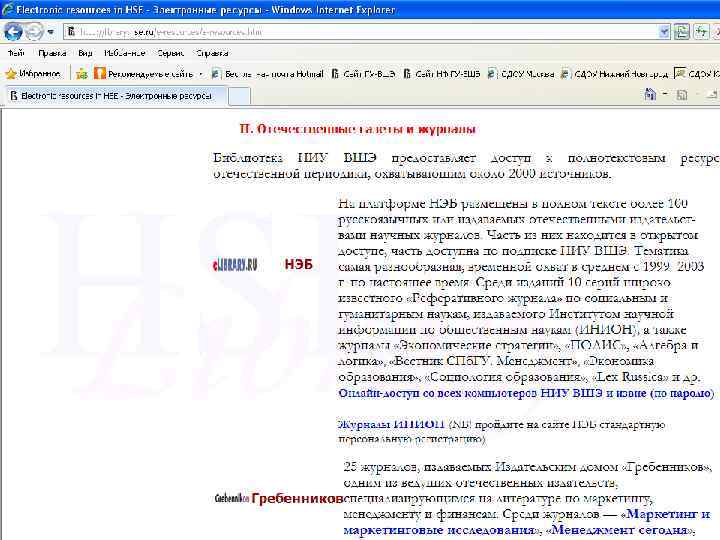This screenshot has width=720, height=540.
Task: Open the Менеджмент сегодня journal link
Action: 620,529
